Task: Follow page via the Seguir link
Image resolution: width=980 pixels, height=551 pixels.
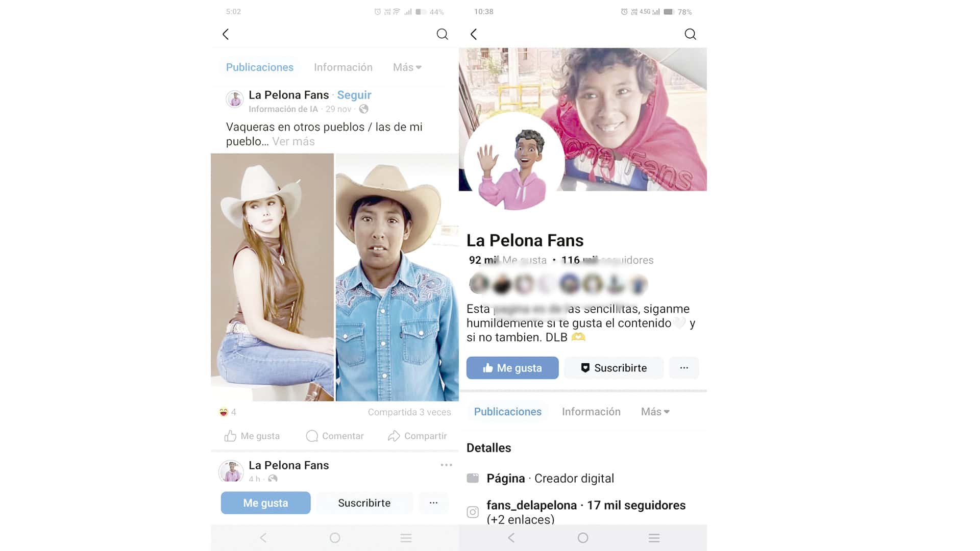Action: click(x=354, y=95)
